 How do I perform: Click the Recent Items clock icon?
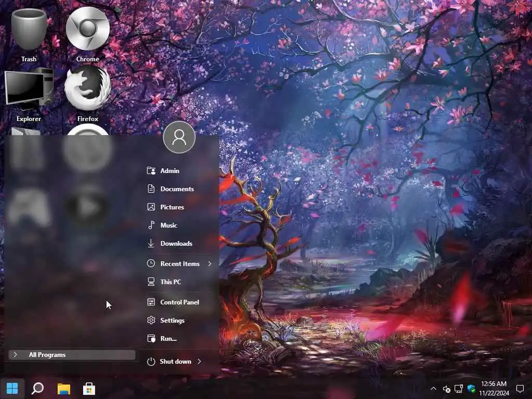151,263
